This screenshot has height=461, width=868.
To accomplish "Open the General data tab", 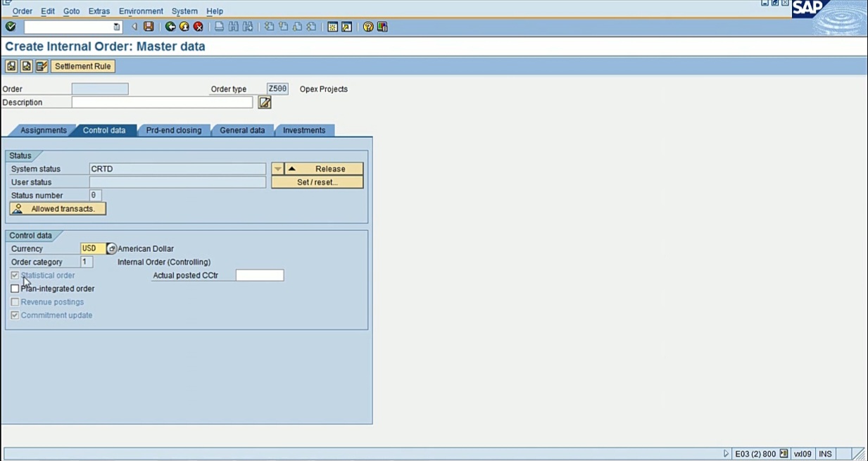I will click(242, 130).
